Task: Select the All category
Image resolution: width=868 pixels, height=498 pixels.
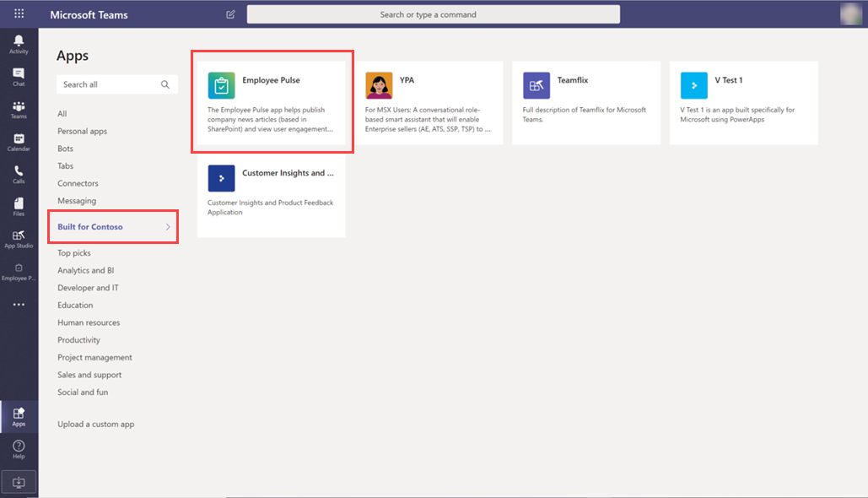Action: 62,114
